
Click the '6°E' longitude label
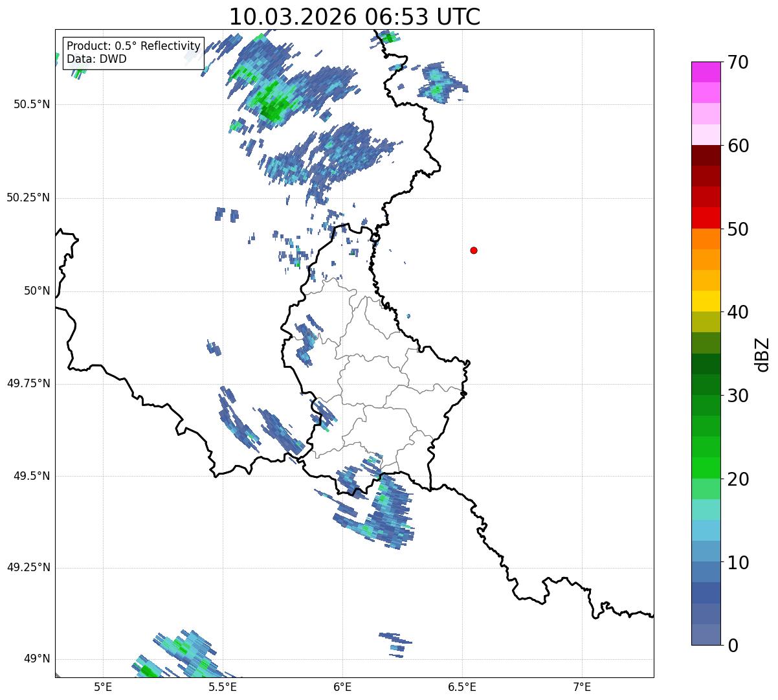point(342,686)
